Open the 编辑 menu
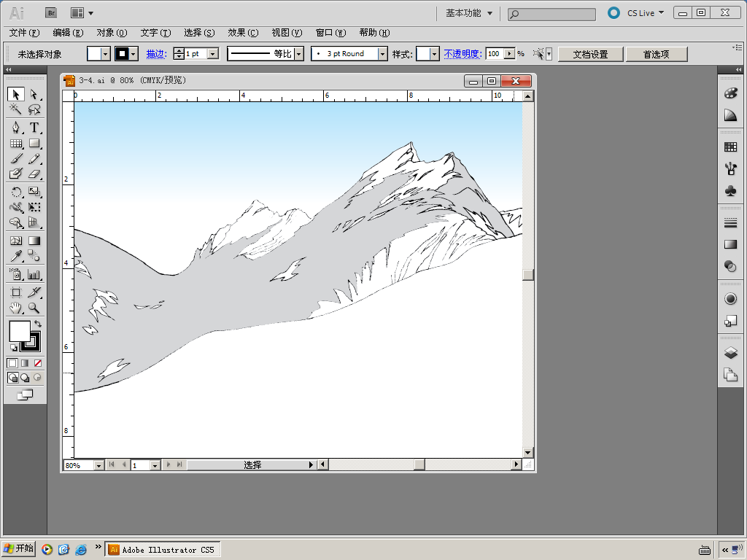 (68, 33)
